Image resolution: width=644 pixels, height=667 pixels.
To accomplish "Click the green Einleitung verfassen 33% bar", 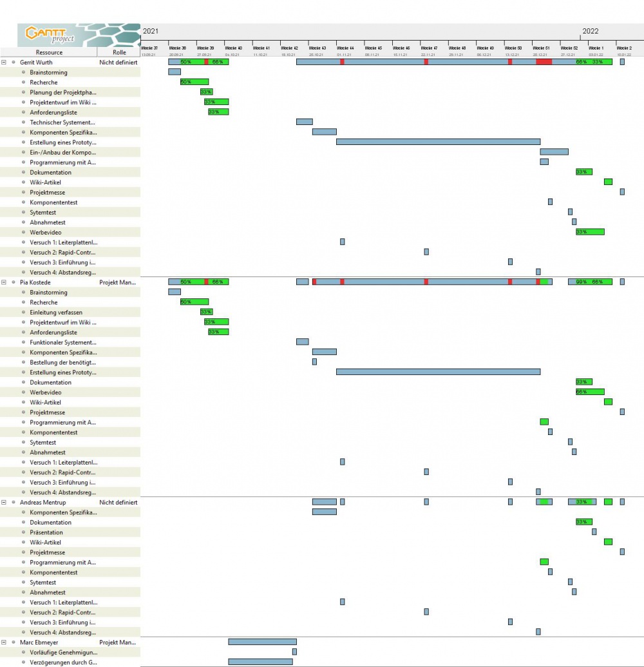I will tap(206, 312).
